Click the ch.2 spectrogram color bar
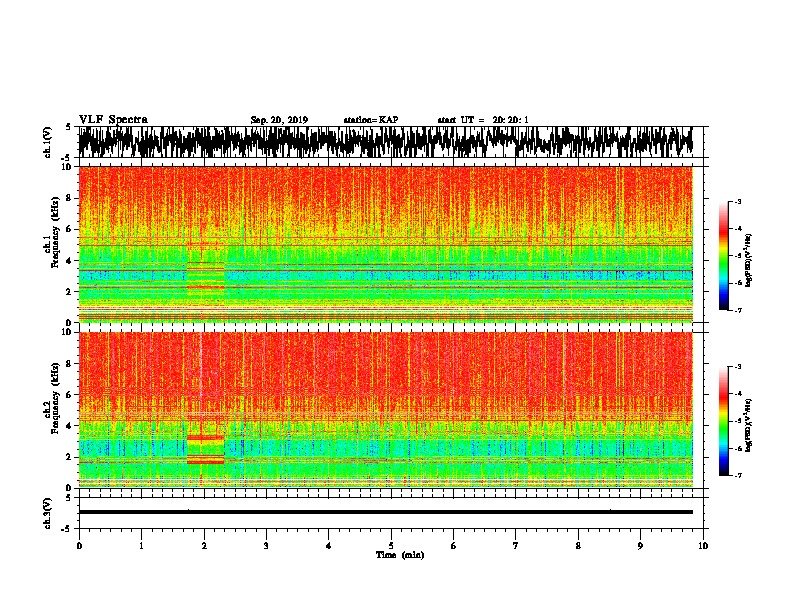 point(723,421)
